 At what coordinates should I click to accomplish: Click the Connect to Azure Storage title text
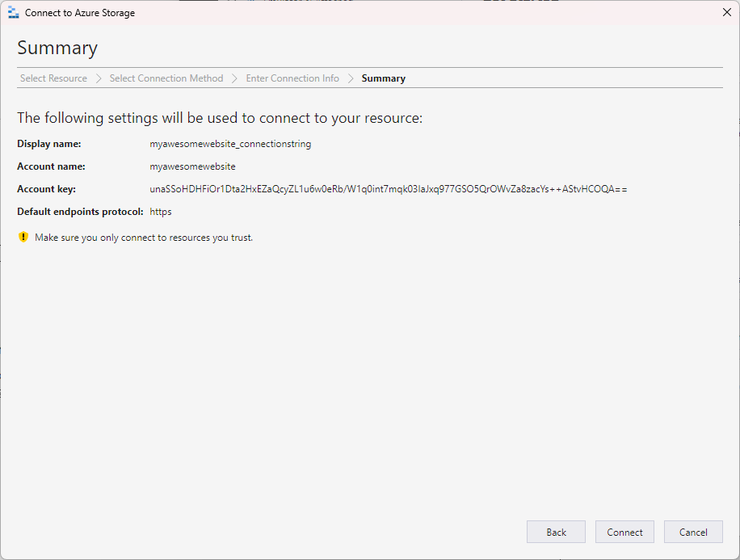tap(80, 13)
